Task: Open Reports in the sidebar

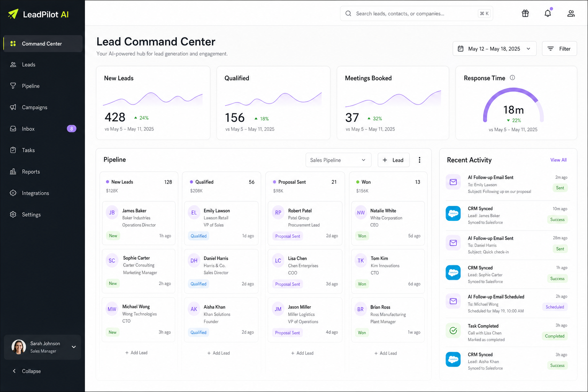Action: coord(43,172)
